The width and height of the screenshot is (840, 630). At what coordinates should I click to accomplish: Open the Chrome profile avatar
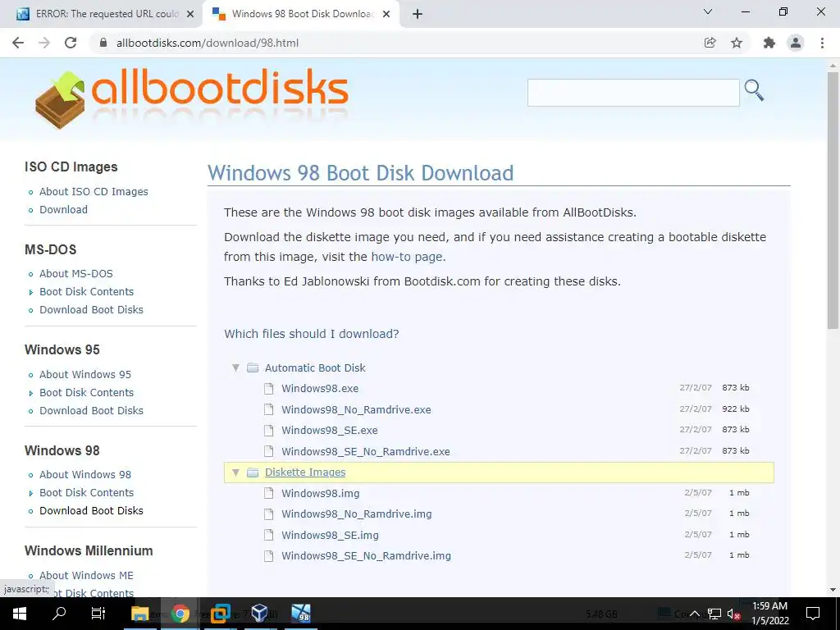(x=796, y=43)
